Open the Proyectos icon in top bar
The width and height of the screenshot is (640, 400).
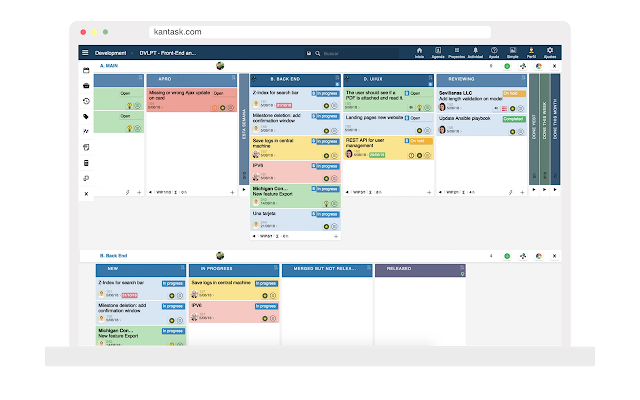[x=456, y=53]
